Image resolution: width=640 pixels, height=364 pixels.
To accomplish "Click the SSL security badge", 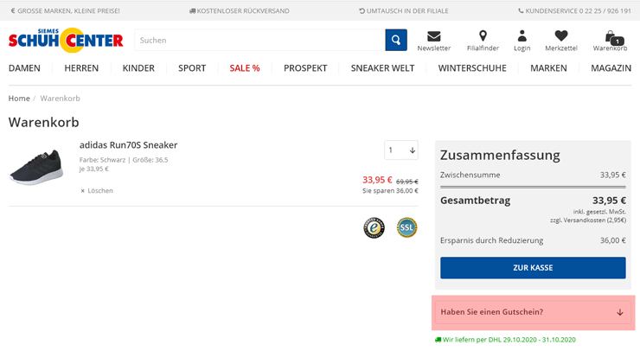I will tap(407, 227).
